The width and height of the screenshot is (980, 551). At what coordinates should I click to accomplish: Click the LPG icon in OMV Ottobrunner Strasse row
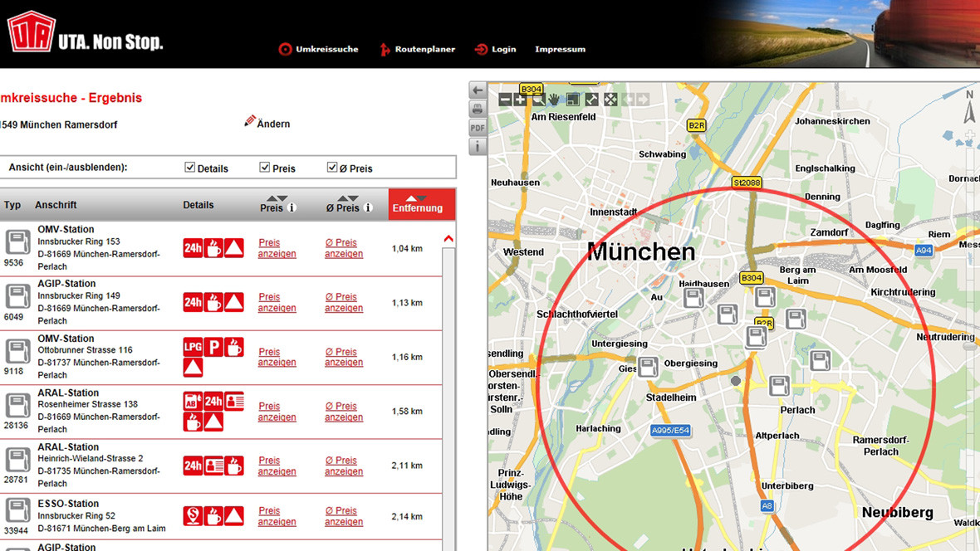tap(194, 347)
